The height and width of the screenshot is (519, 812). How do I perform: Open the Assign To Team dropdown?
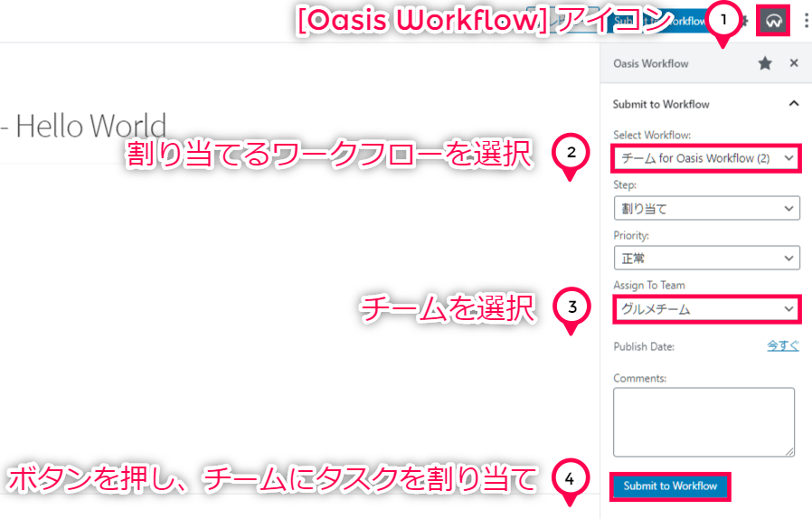pyautogui.click(x=707, y=309)
